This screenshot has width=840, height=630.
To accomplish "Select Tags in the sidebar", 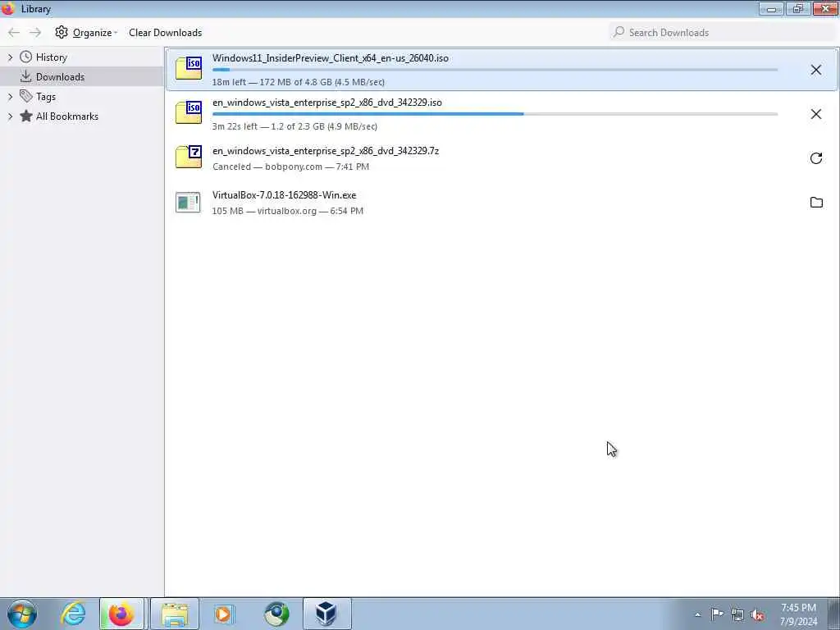I will point(46,97).
